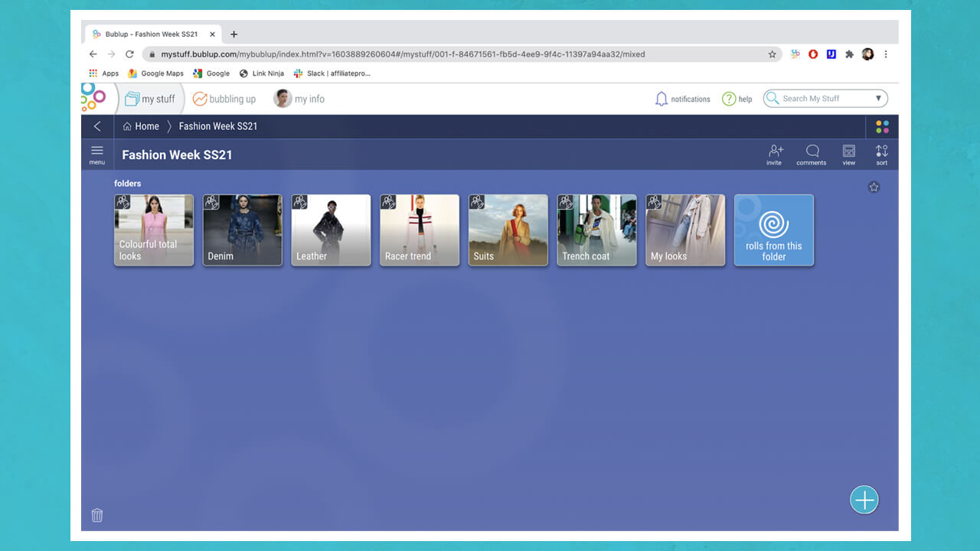Navigate to Home in breadcrumb
980x551 pixels.
141,126
